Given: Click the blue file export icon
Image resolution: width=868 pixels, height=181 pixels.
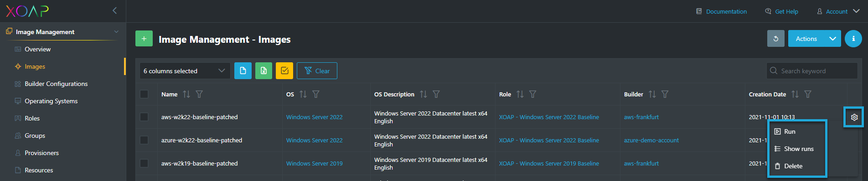Looking at the screenshot, I should coord(243,71).
